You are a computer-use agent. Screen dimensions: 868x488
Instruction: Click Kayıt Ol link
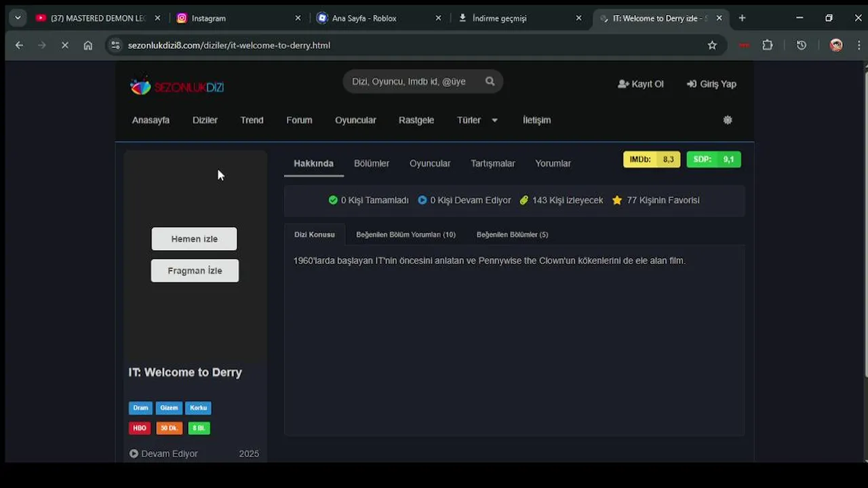(641, 84)
